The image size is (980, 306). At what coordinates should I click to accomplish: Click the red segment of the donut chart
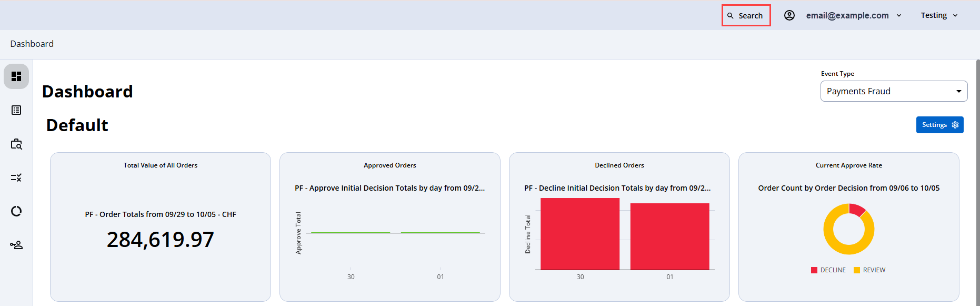click(857, 210)
